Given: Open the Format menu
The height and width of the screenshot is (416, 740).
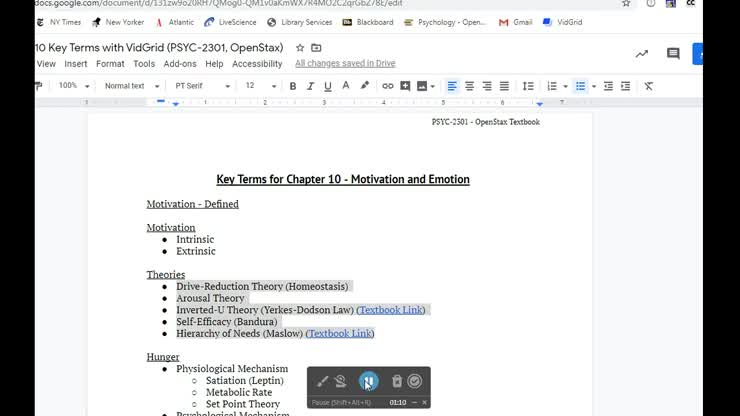Looking at the screenshot, I should 110,64.
